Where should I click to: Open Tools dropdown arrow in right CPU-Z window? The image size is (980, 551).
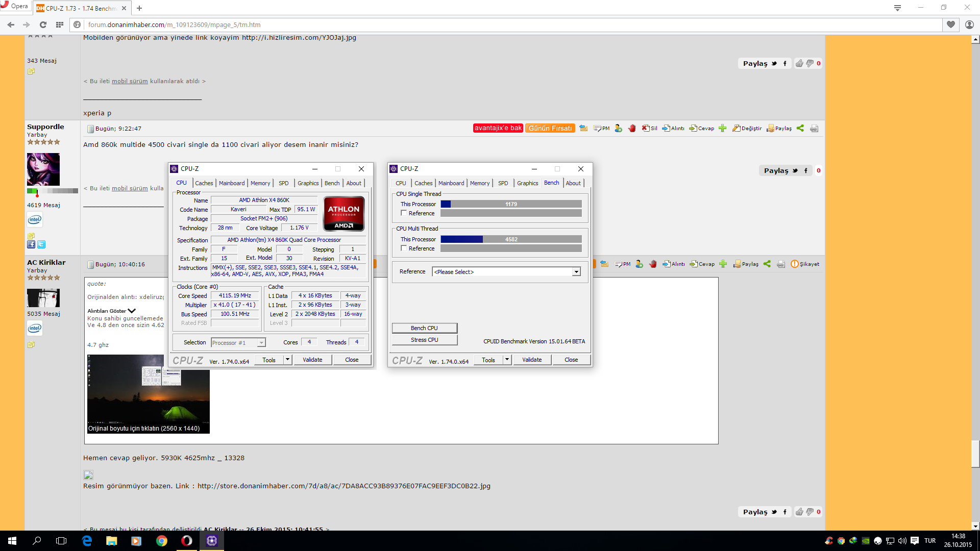coord(507,360)
